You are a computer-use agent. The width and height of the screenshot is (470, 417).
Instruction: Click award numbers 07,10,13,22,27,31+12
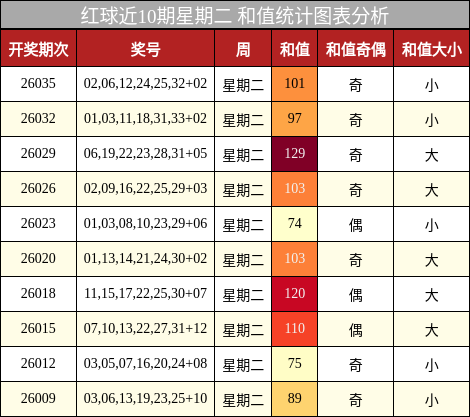[145, 328]
